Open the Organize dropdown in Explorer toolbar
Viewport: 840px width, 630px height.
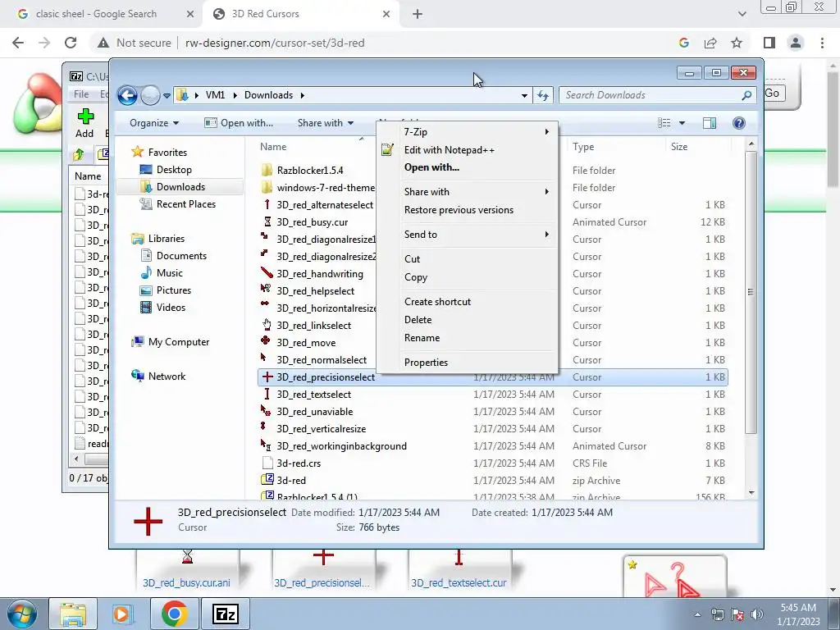153,123
